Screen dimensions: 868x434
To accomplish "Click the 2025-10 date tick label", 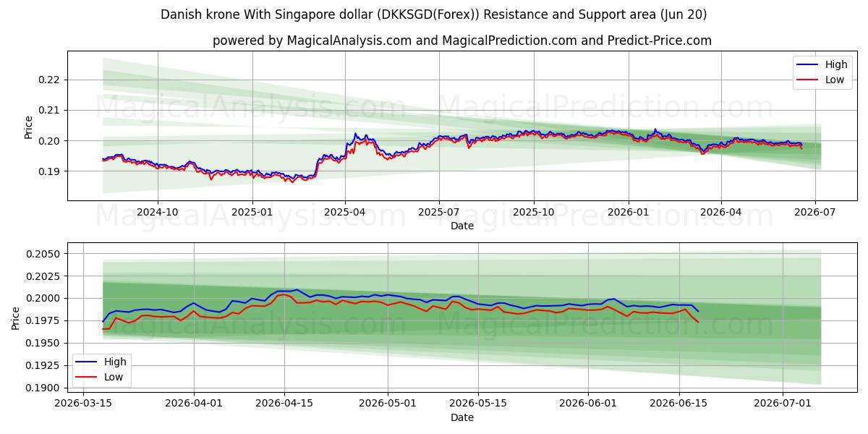I will click(534, 212).
